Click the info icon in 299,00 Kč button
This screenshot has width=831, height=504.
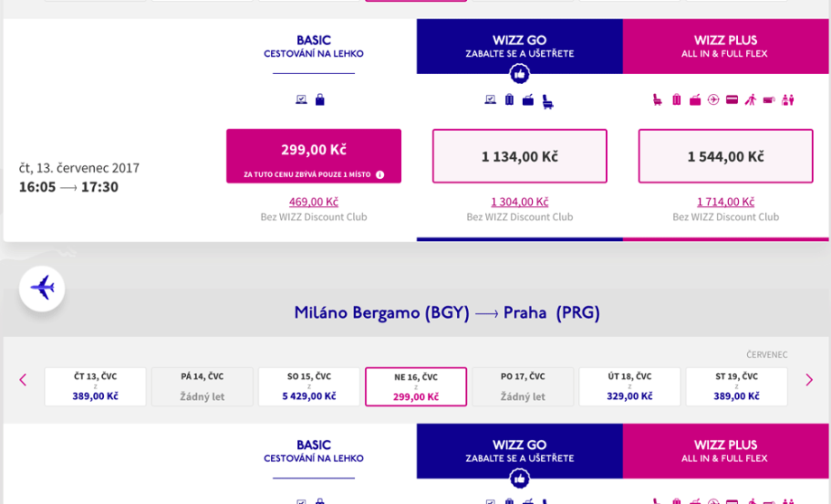(380, 174)
